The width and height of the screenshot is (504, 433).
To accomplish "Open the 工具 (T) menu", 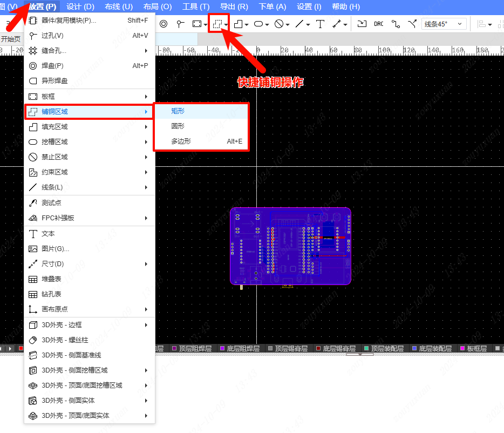I will (x=196, y=6).
